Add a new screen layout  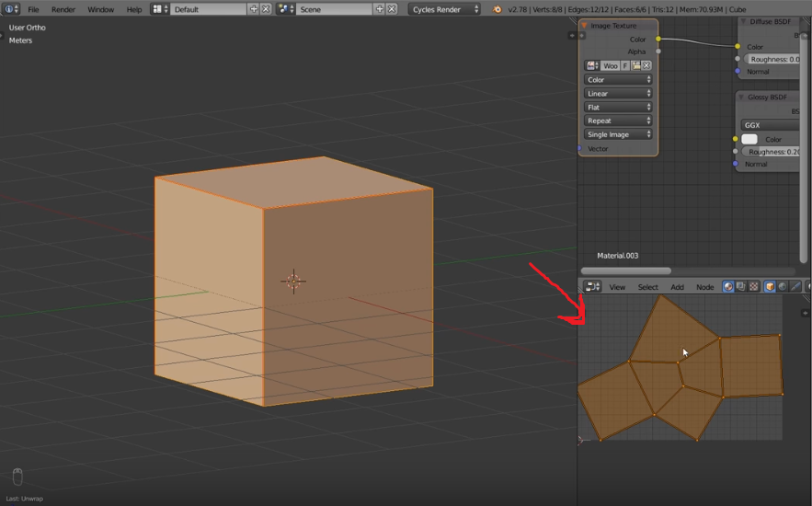coord(254,9)
